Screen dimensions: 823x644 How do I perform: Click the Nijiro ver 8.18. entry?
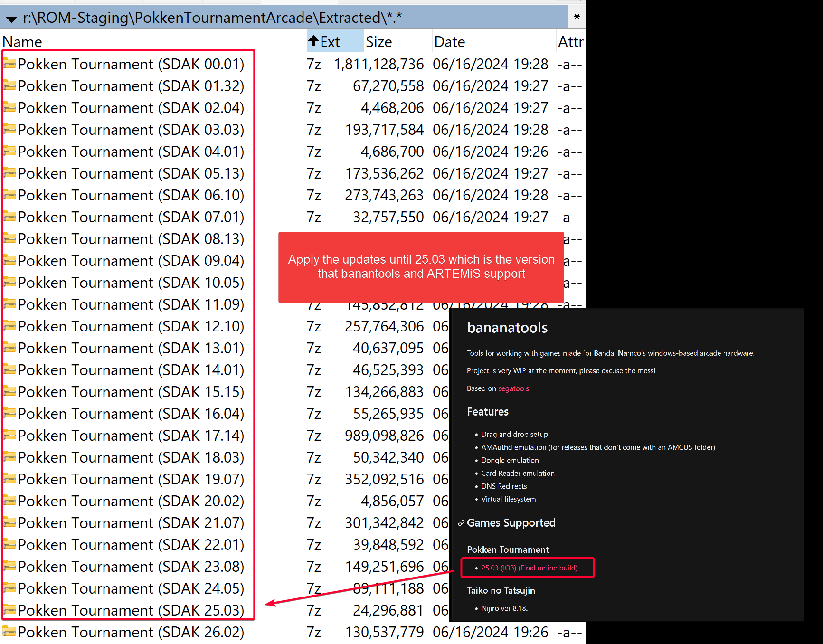click(504, 608)
